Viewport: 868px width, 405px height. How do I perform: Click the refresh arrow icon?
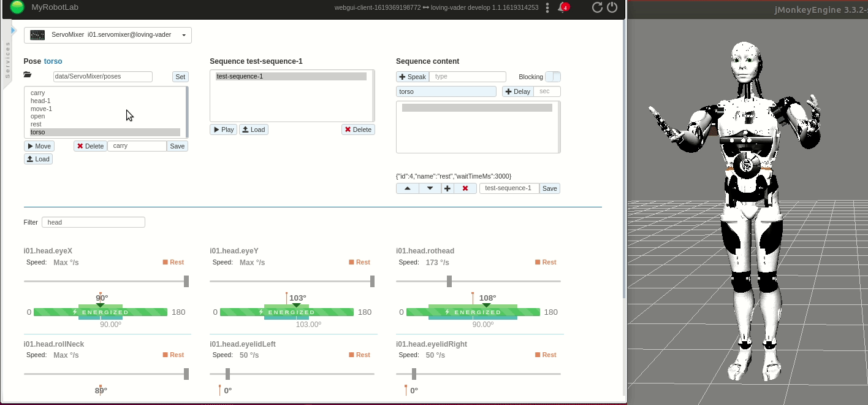click(597, 7)
